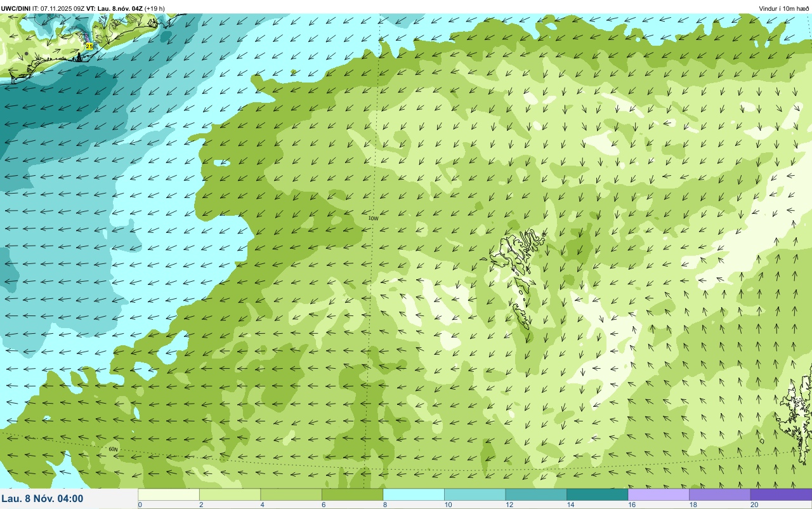Image resolution: width=812 pixels, height=509 pixels.
Task: Click the 'IT: 07.11.2025 09Z' initial time text
Action: (x=58, y=8)
